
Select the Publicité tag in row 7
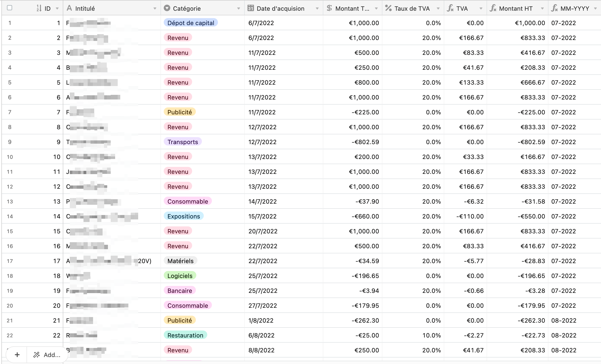[x=180, y=112]
